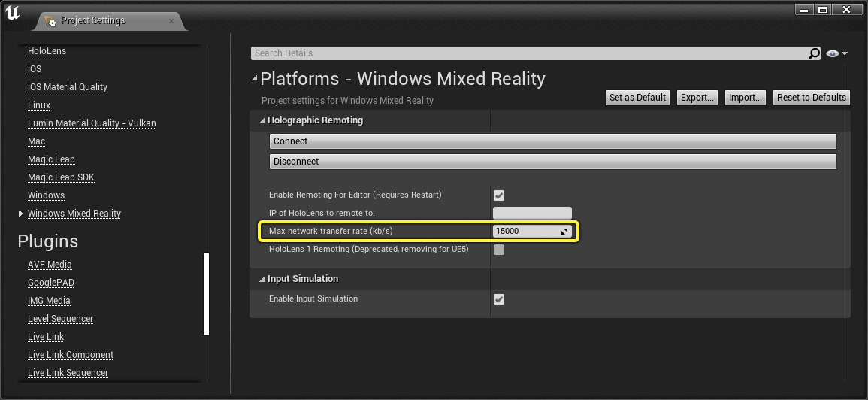Click the Import... button
Screen dimensions: 868x400
point(745,98)
